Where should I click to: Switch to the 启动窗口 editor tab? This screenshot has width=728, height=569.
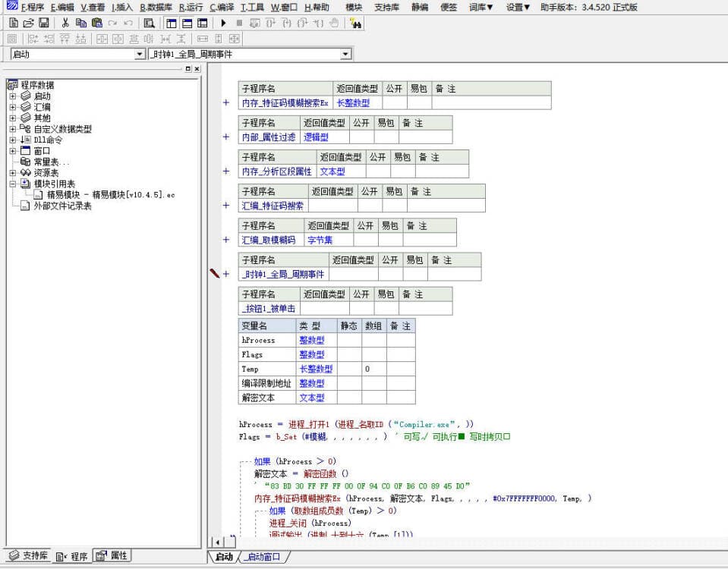263,557
